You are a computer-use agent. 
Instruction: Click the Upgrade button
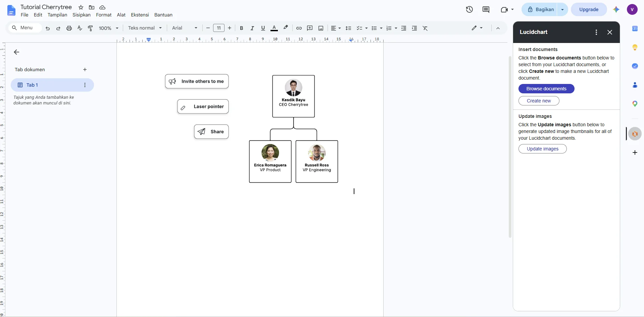coord(589,9)
